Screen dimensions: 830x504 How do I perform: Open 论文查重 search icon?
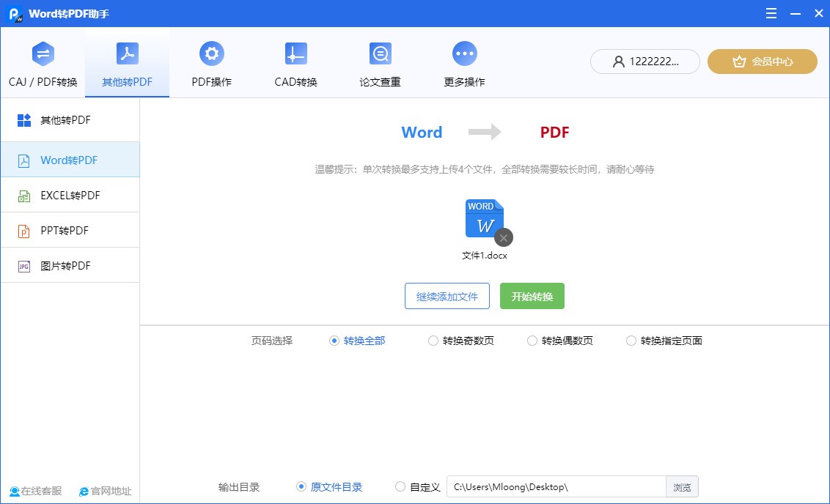tap(380, 53)
